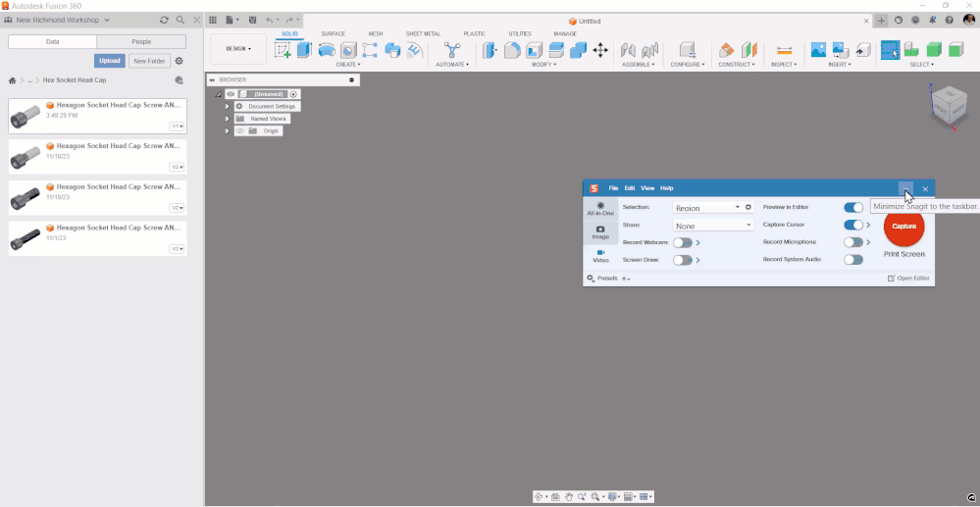Viewport: 980px width, 507px height.
Task: Select the Insert Decal icon
Action: (841, 50)
